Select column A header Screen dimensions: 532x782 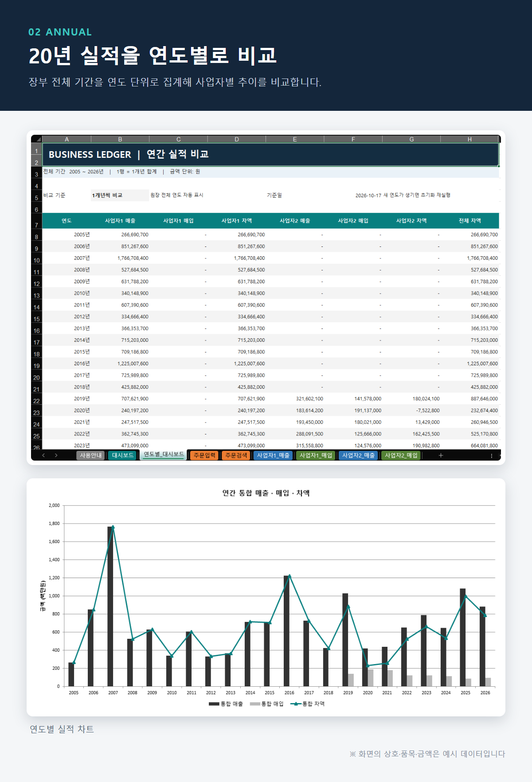click(66, 139)
